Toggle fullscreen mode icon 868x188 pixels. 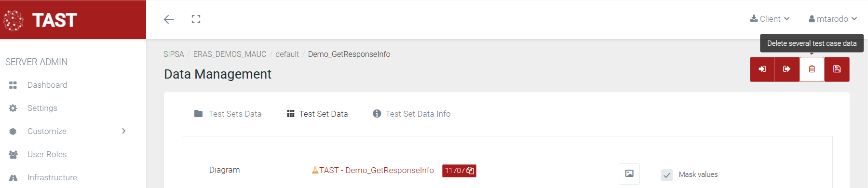(196, 19)
